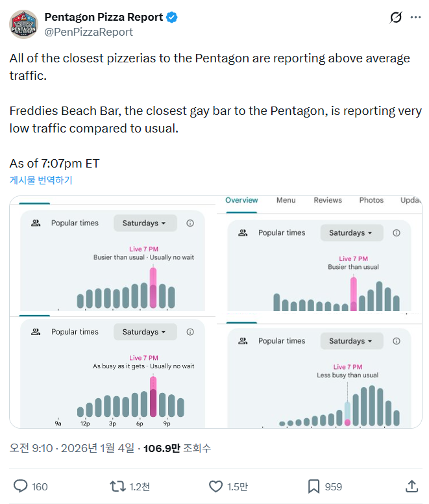Expand the top-right Saturdays dropdown

point(351,233)
